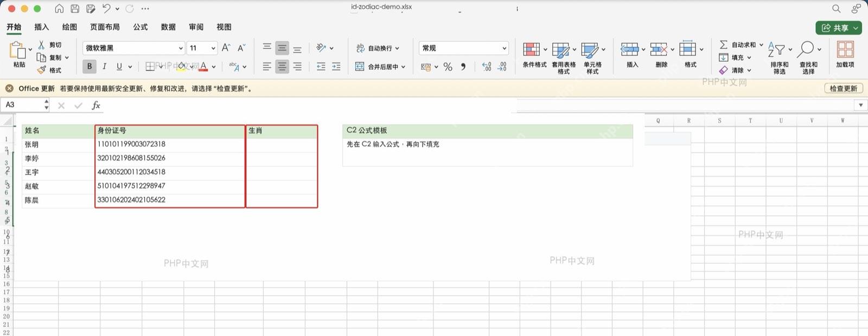868x336 pixels.
Task: Align text right in the cell
Action: coord(297,67)
